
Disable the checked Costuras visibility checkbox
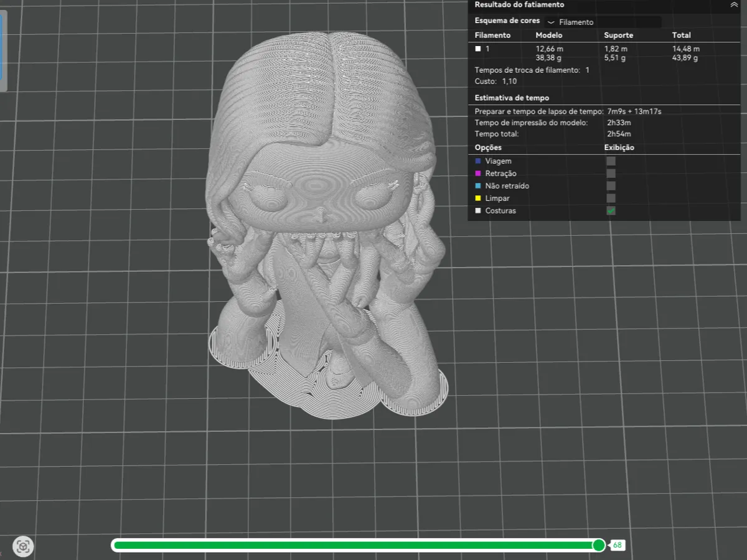point(611,210)
